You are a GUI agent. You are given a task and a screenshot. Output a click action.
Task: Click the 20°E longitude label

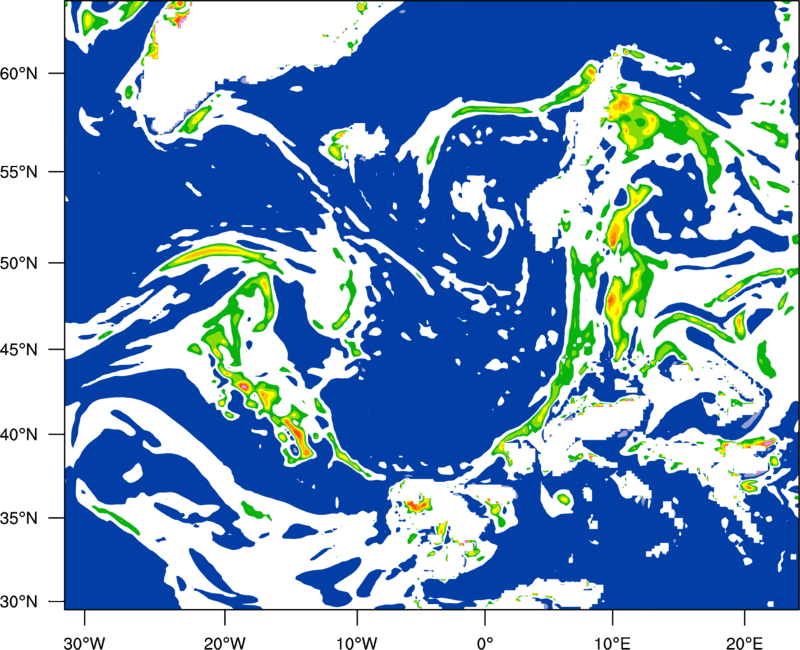pos(744,643)
